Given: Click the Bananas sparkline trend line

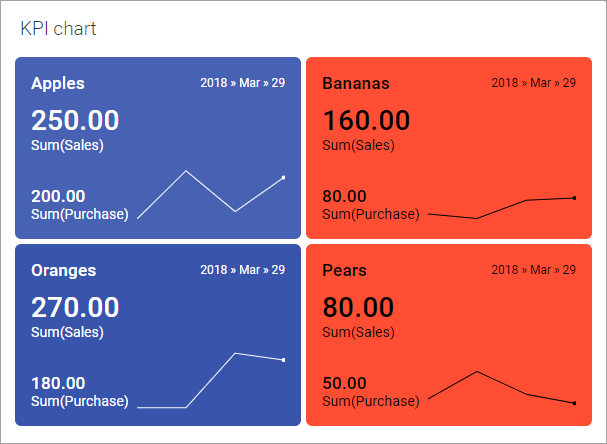Looking at the screenshot, I should [x=525, y=200].
